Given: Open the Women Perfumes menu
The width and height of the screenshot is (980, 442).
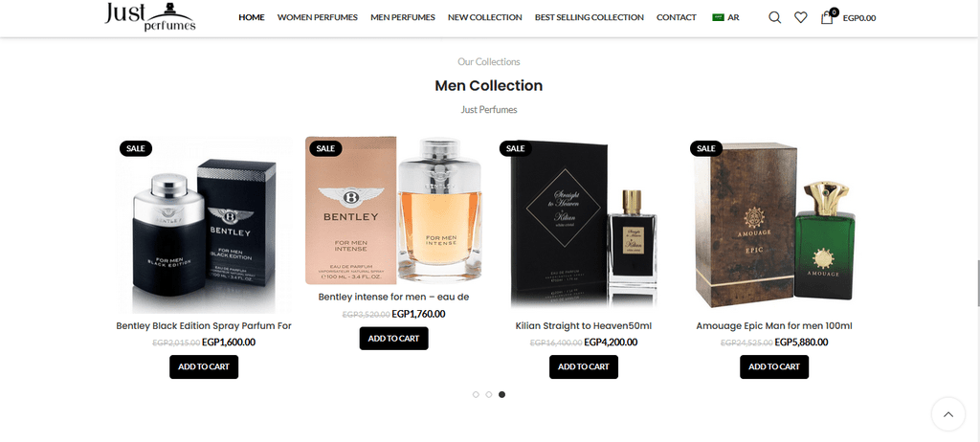Looking at the screenshot, I should coord(318,17).
